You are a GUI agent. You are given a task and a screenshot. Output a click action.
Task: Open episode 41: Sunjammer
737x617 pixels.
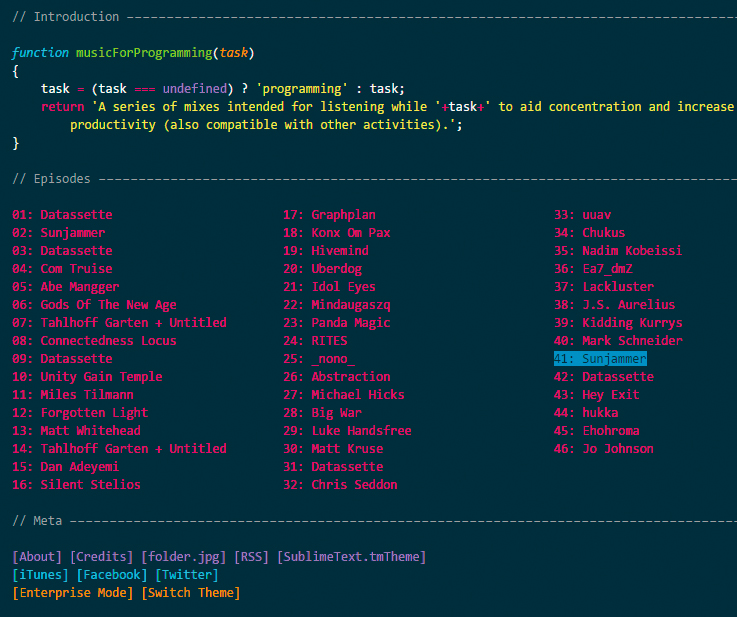(600, 359)
